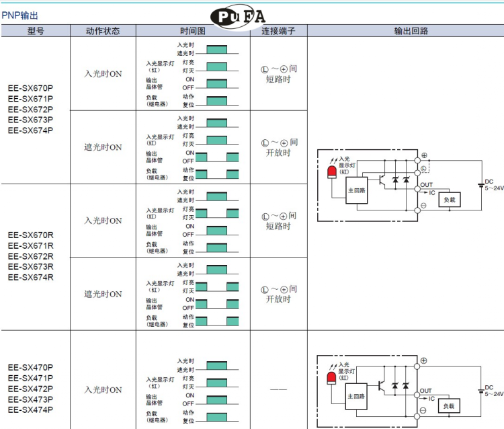This screenshot has width=504, height=429.
Task: Click model name EE-SX471P
Action: 30,378
